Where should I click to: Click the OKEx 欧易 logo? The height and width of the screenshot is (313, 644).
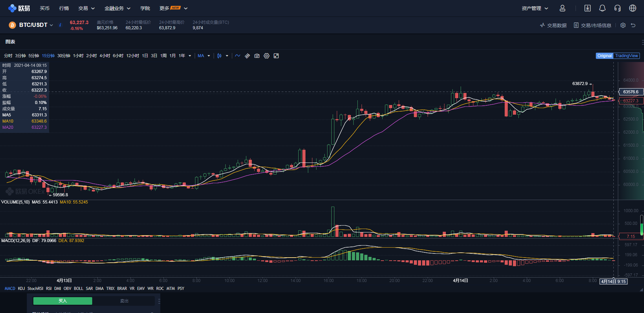tap(19, 8)
